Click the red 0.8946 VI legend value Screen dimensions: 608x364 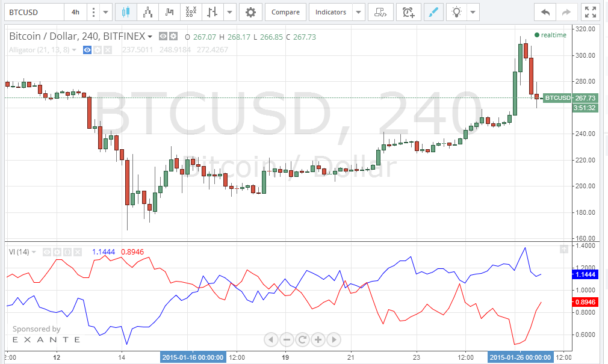132,252
